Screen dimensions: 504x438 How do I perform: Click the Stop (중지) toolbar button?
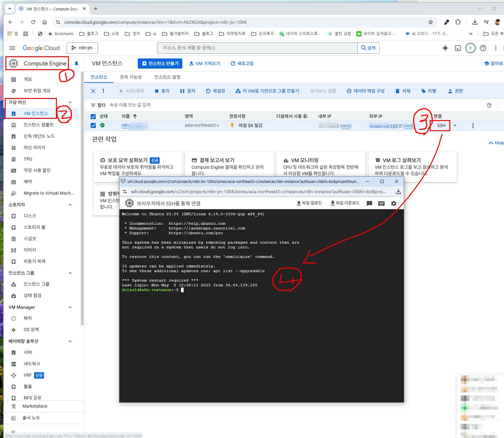[x=162, y=91]
